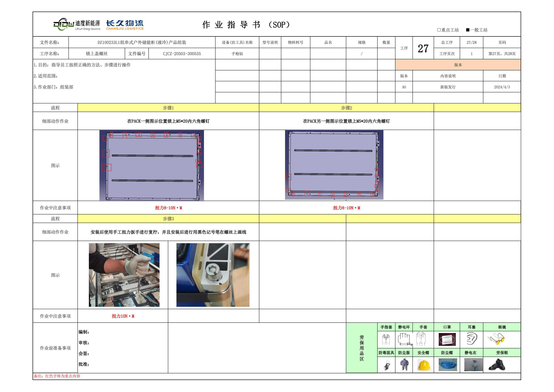This screenshot has width=554, height=392.
Task: Click the hex bolt close-up photo
Action: 213,275
